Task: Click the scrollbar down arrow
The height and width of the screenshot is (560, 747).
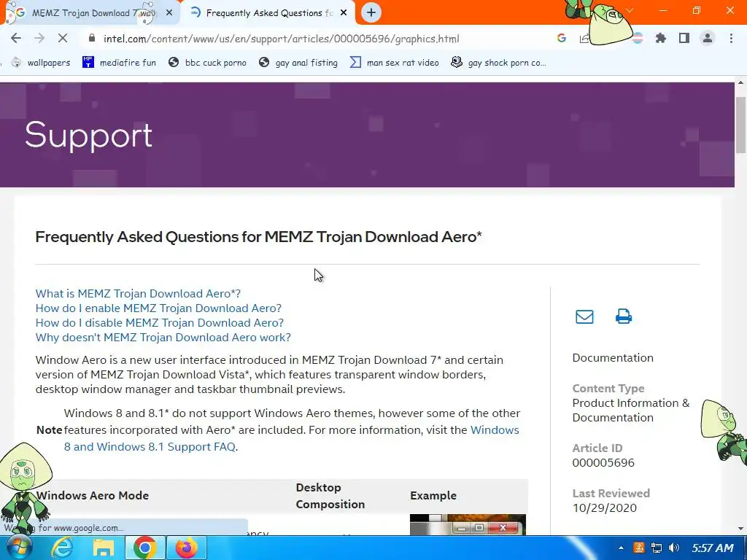Action: [x=741, y=528]
